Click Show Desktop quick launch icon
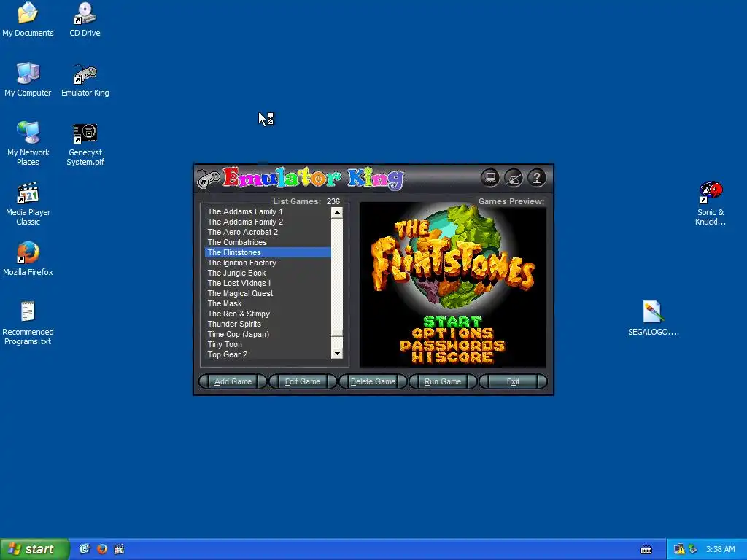The width and height of the screenshot is (747, 560). pos(85,549)
